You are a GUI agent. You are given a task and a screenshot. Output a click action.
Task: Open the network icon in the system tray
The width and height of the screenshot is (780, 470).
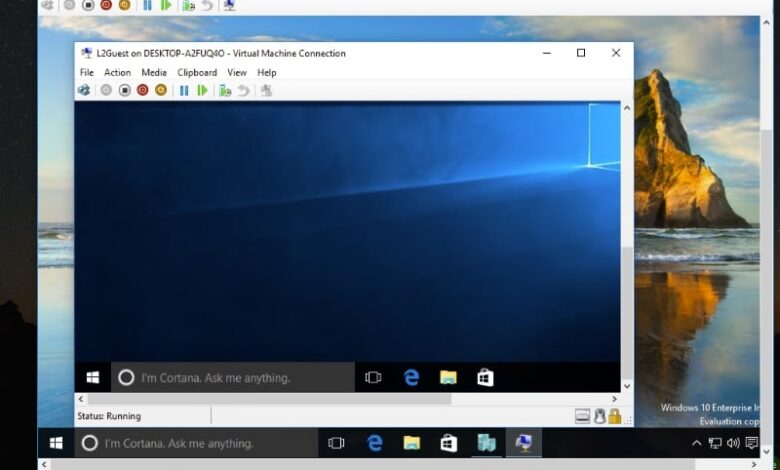pos(715,443)
